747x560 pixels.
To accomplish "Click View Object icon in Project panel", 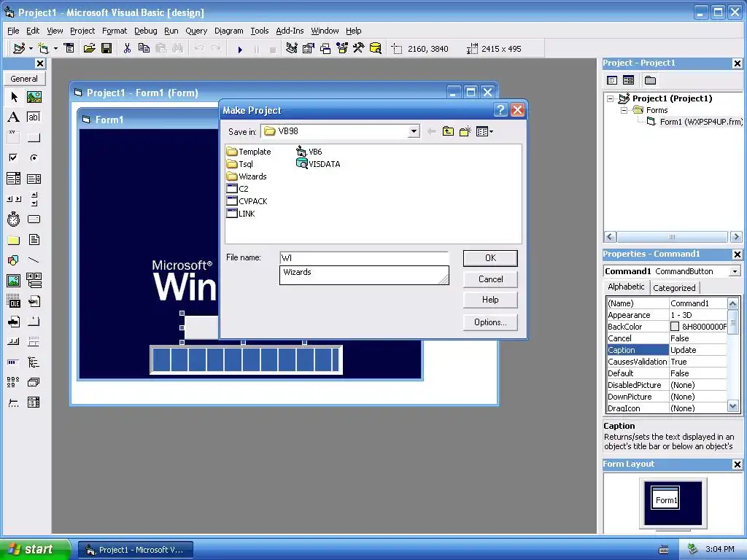I will coord(629,80).
